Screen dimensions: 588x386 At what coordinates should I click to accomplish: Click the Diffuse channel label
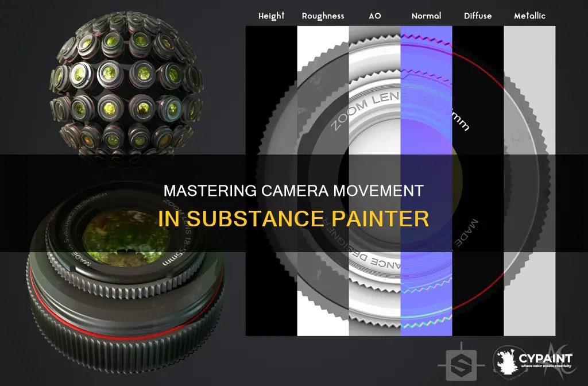coord(478,16)
